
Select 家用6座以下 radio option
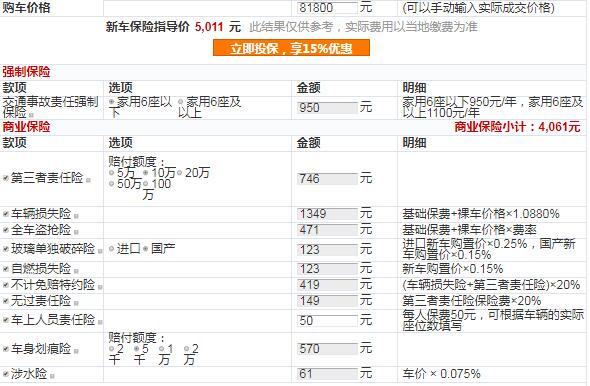tap(112, 102)
